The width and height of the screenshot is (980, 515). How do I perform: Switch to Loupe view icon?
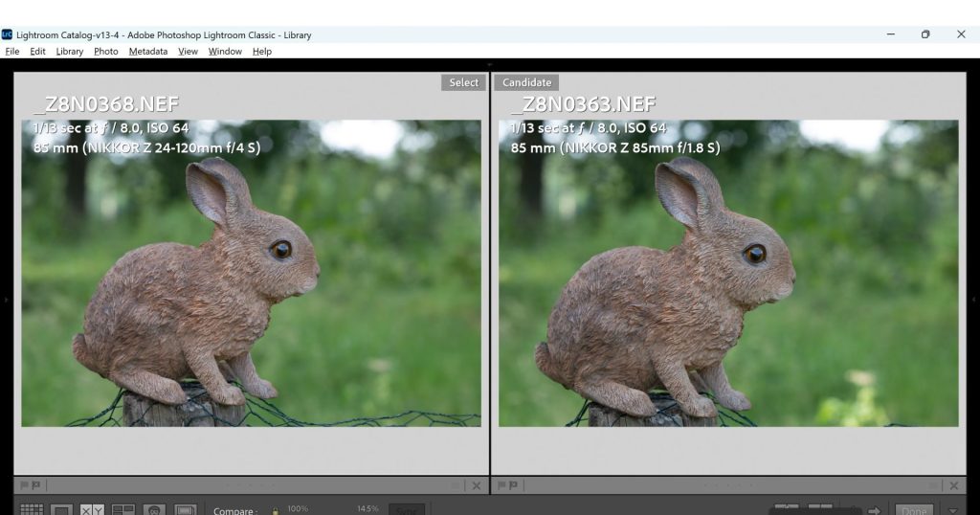(x=61, y=510)
